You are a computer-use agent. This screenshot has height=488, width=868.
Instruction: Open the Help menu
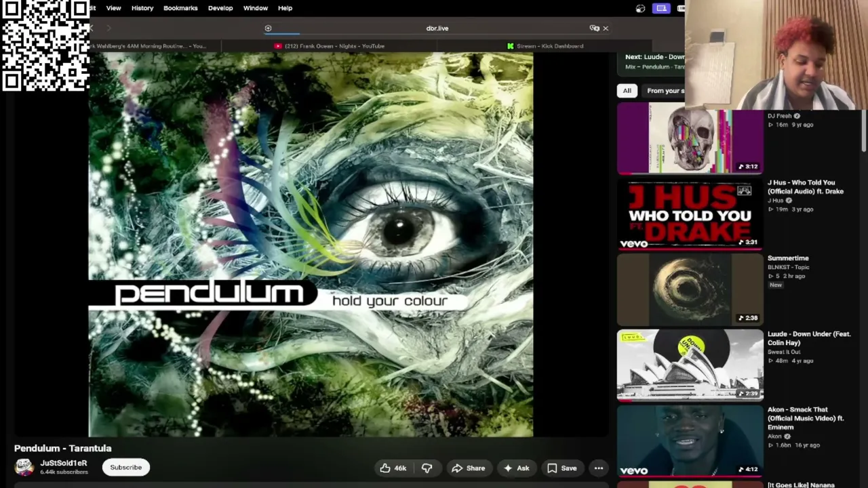[285, 8]
